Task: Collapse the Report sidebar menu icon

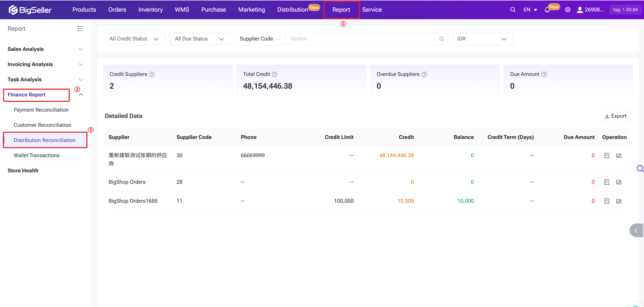Action: point(80,29)
